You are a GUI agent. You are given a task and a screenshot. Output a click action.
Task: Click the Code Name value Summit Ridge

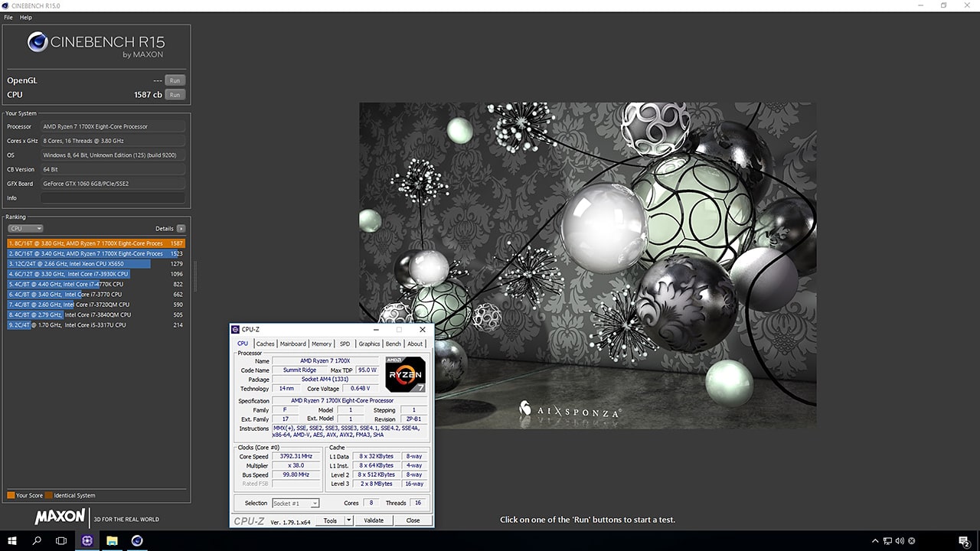tap(299, 370)
